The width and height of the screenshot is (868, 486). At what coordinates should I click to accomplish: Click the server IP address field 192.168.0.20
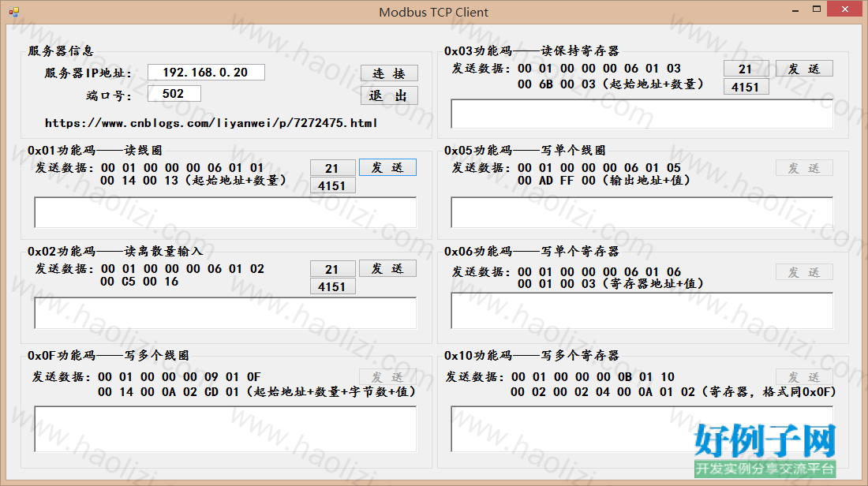(x=206, y=72)
